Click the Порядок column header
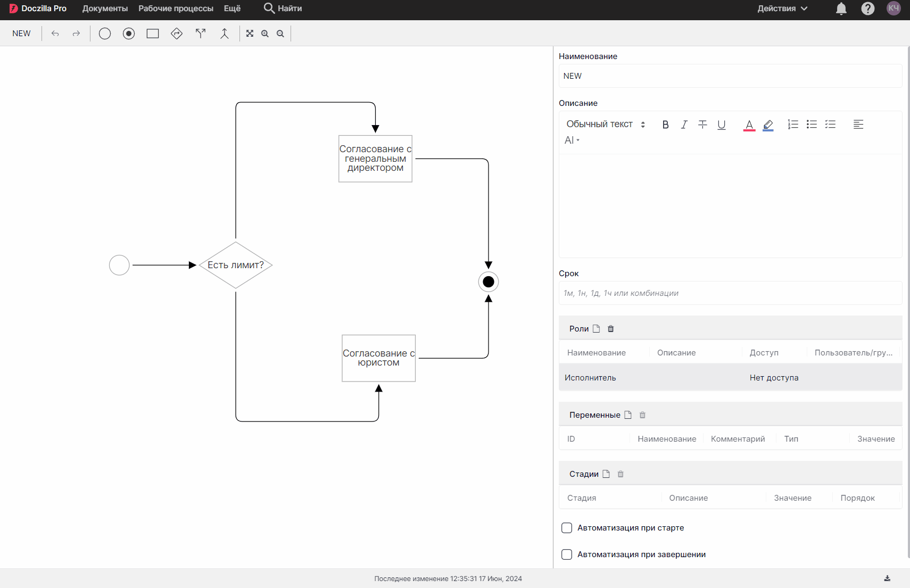Screen dimensions: 910x588 pyautogui.click(x=858, y=498)
